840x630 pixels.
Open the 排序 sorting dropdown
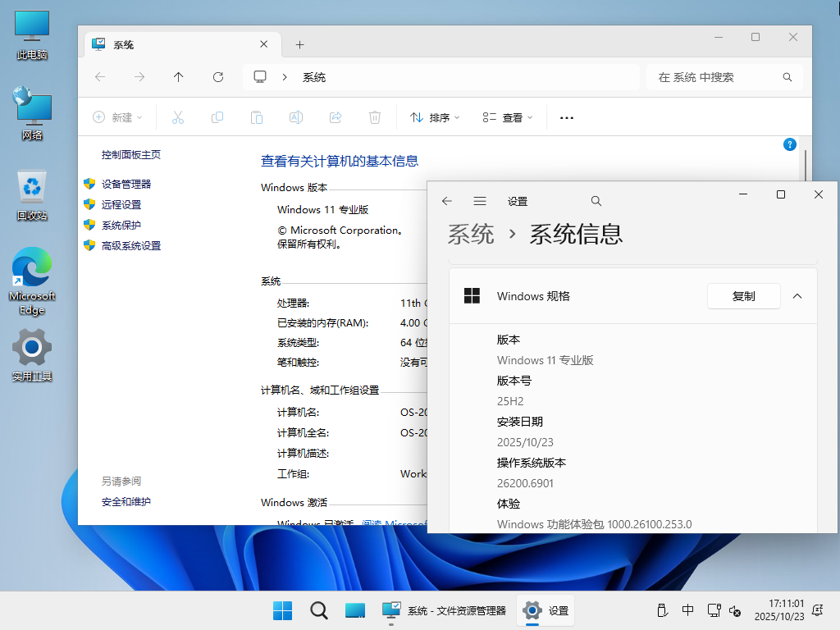434,117
